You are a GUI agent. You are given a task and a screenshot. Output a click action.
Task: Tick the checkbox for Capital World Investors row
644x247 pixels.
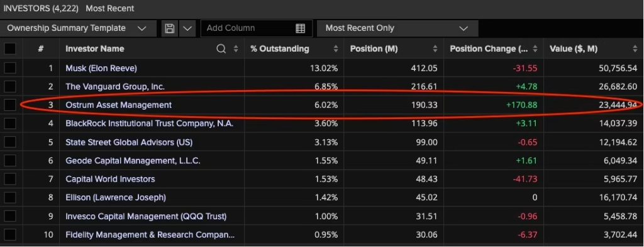pyautogui.click(x=10, y=179)
